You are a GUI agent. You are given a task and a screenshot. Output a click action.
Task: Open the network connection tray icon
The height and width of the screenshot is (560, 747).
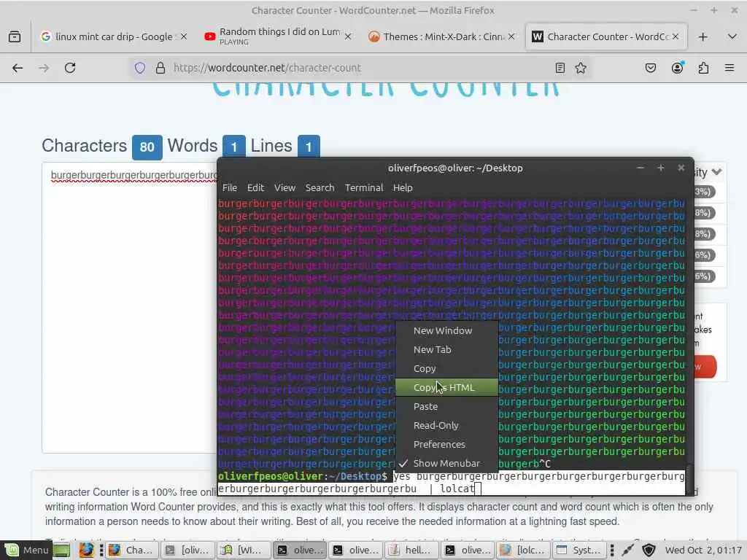[x=628, y=551]
